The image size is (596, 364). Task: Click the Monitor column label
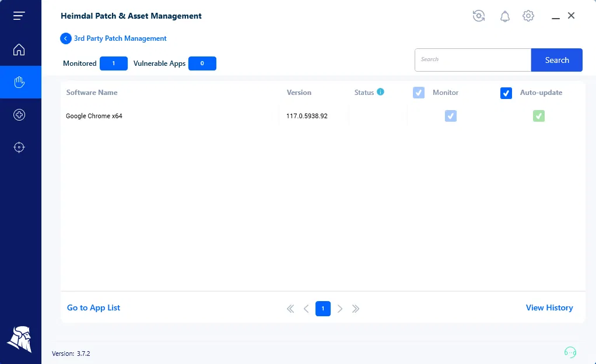[x=446, y=93]
